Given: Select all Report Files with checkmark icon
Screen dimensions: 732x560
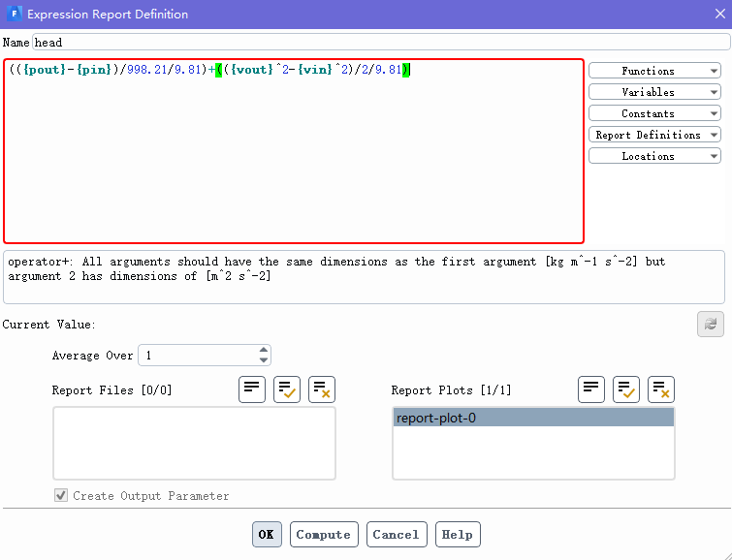Looking at the screenshot, I should click(x=287, y=389).
